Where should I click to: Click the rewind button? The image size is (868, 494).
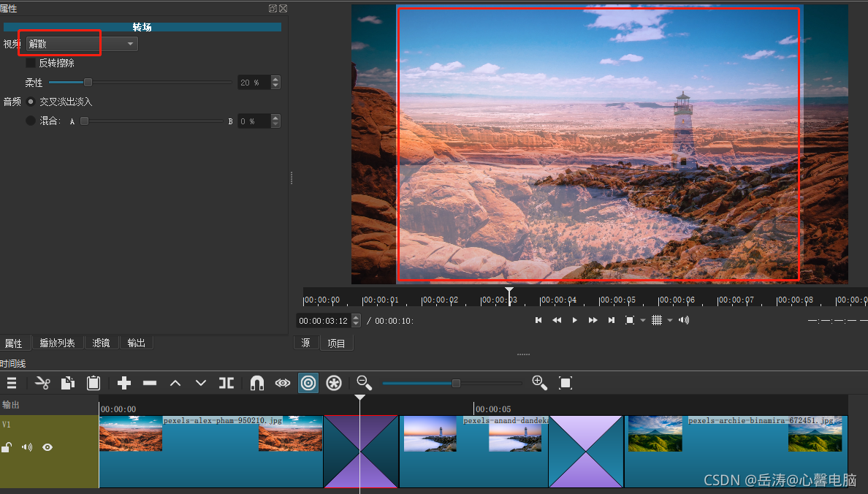[557, 320]
